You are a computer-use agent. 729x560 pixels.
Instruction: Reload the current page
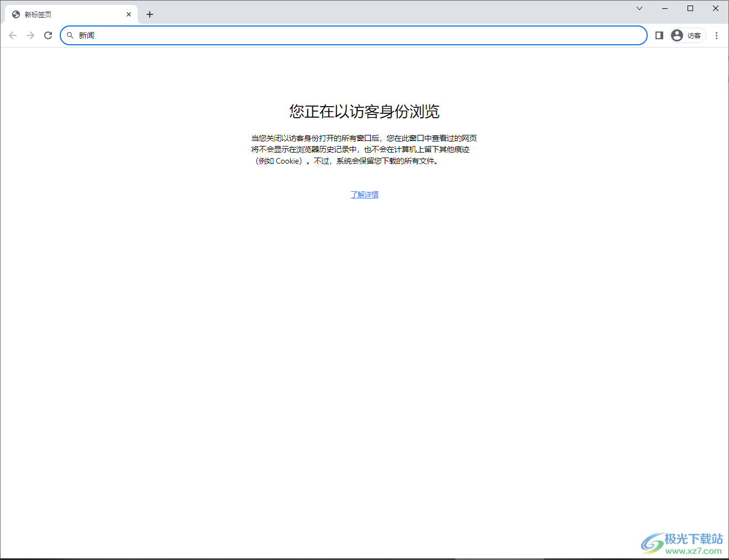[48, 35]
